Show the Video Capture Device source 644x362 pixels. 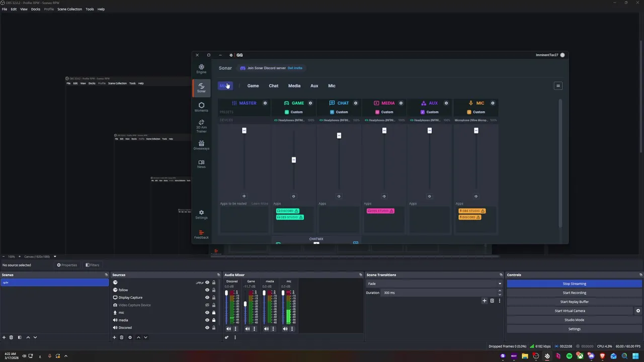pyautogui.click(x=207, y=305)
